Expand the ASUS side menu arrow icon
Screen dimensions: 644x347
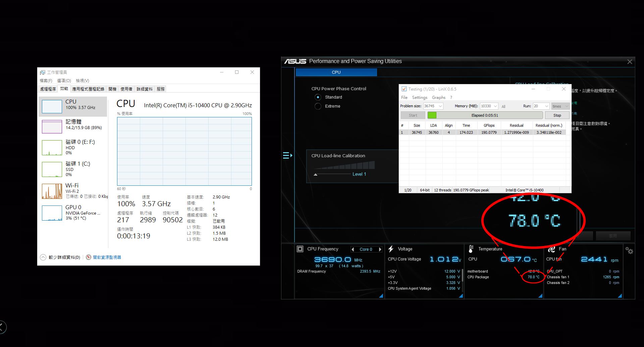288,156
